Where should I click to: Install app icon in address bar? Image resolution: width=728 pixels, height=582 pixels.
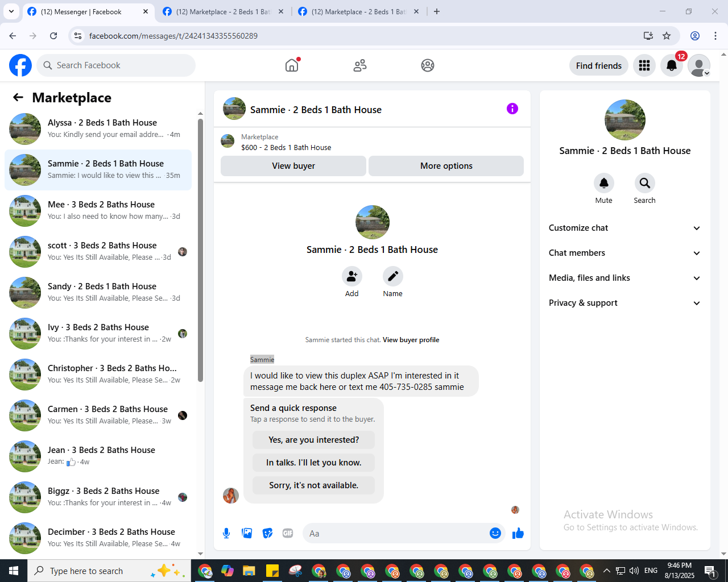[x=648, y=36]
